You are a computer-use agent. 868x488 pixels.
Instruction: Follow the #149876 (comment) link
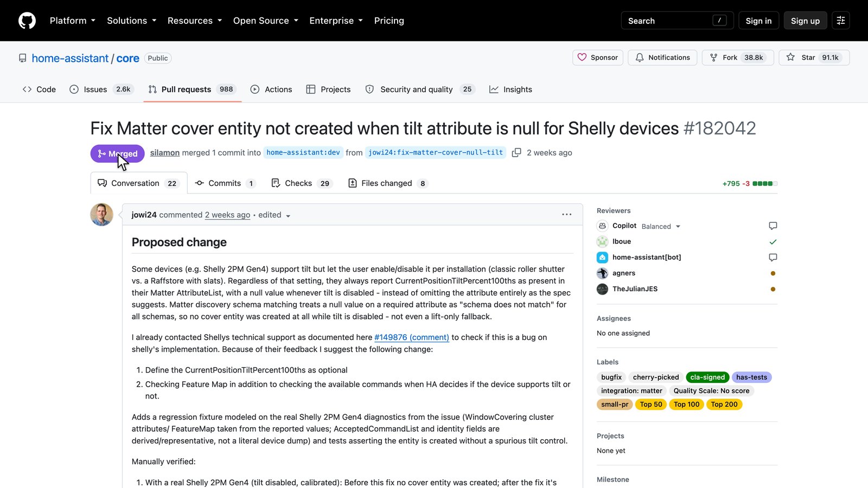pos(412,337)
